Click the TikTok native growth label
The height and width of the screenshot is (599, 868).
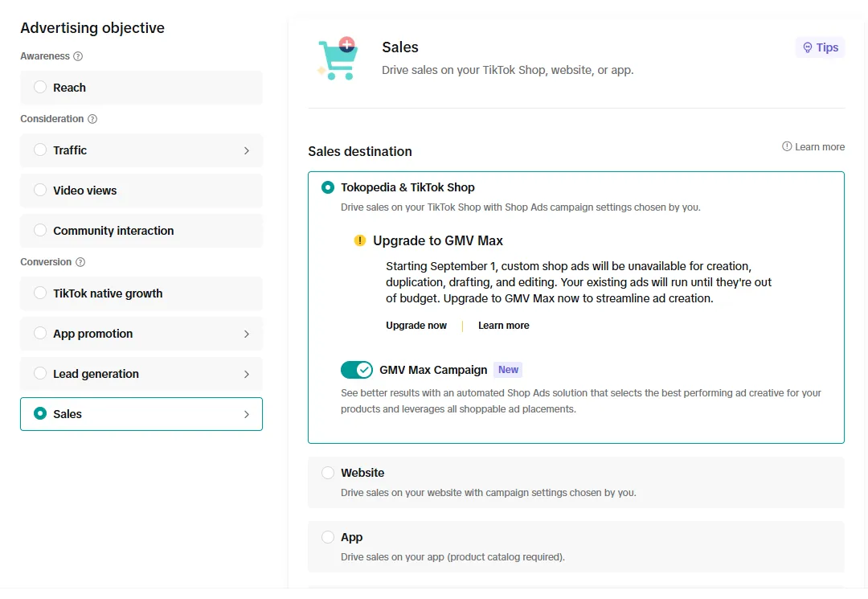pyautogui.click(x=108, y=293)
